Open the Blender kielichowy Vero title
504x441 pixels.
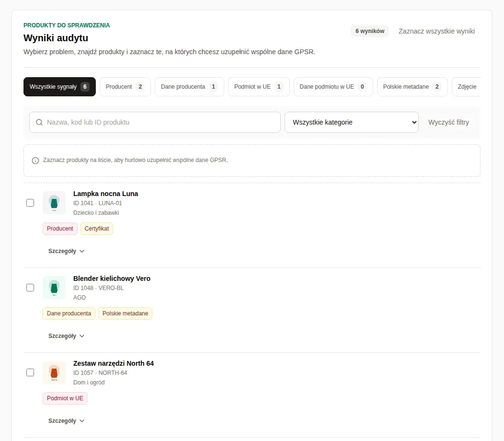click(x=112, y=279)
